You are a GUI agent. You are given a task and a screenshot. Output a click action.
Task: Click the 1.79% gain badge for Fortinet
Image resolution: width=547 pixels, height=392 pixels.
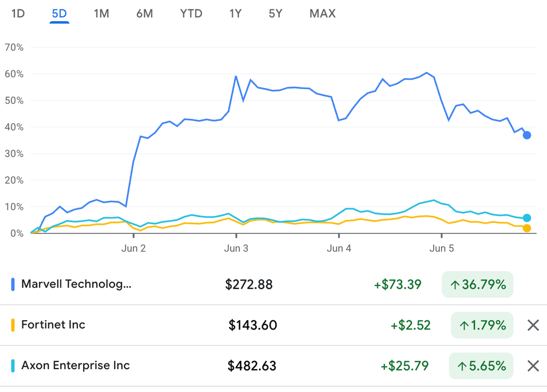[x=482, y=325]
